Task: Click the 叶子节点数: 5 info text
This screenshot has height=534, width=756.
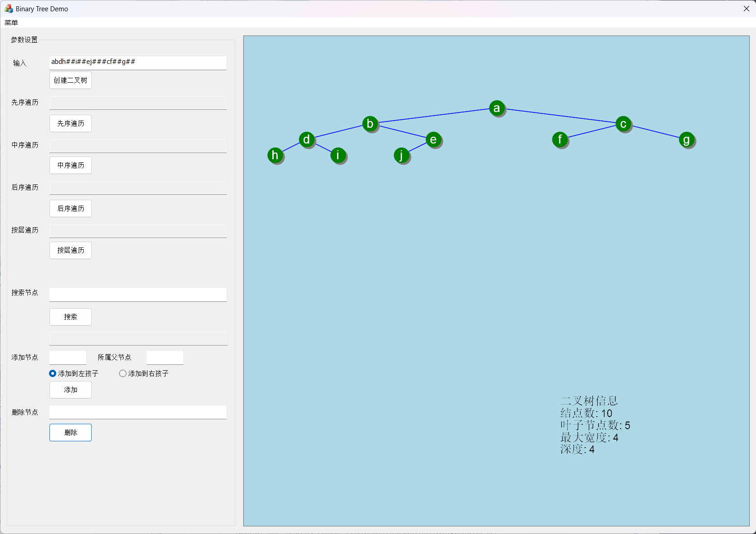Action: 595,425
